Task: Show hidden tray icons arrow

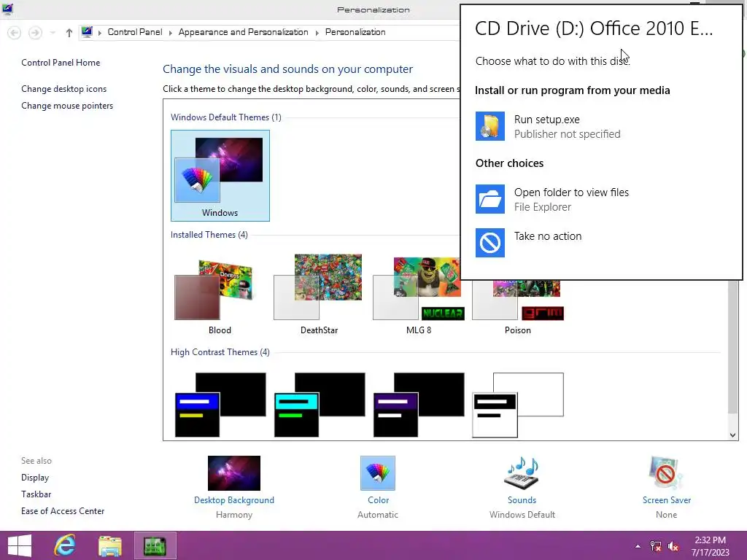Action: point(638,546)
